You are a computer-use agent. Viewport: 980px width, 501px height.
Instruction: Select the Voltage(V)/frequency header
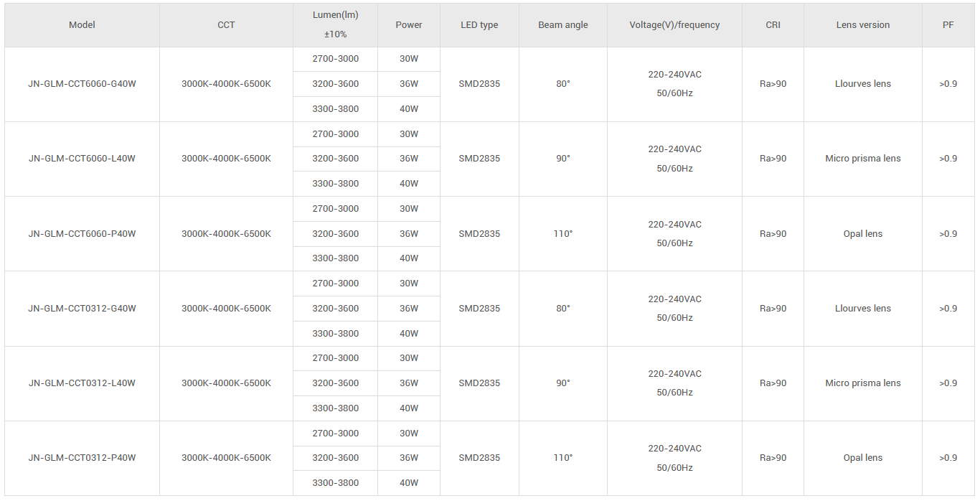(674, 25)
